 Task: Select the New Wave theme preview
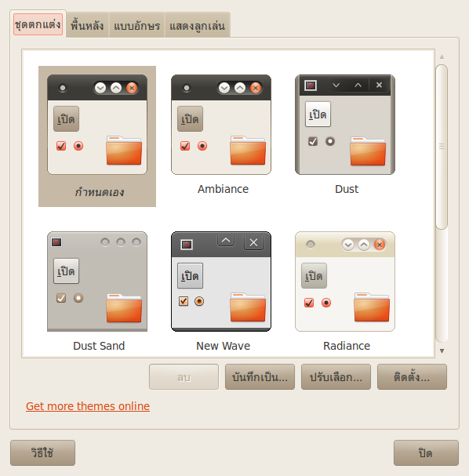(221, 282)
